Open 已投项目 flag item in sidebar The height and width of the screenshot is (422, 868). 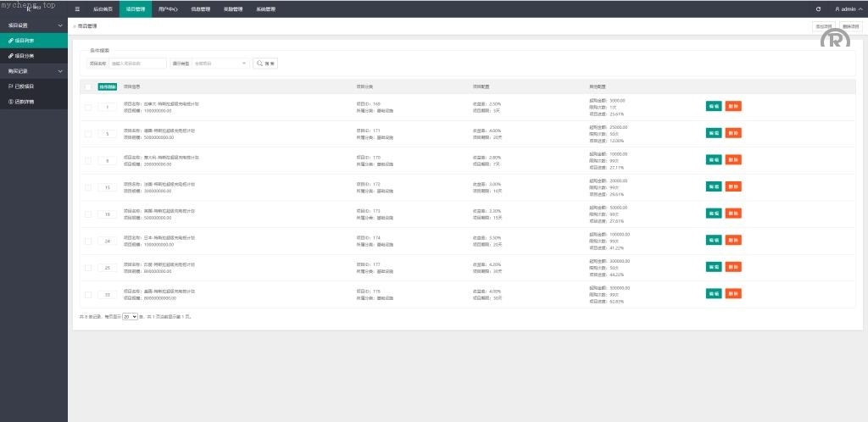click(x=22, y=86)
